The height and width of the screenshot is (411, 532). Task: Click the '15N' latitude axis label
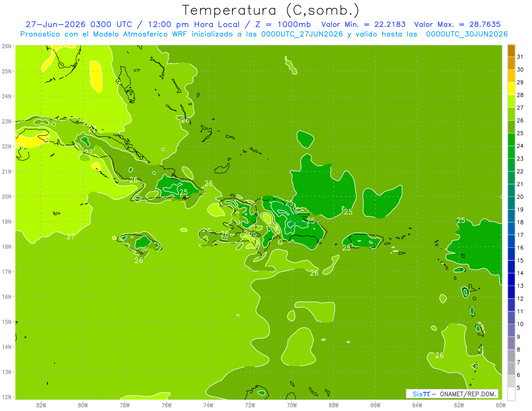pos(6,321)
